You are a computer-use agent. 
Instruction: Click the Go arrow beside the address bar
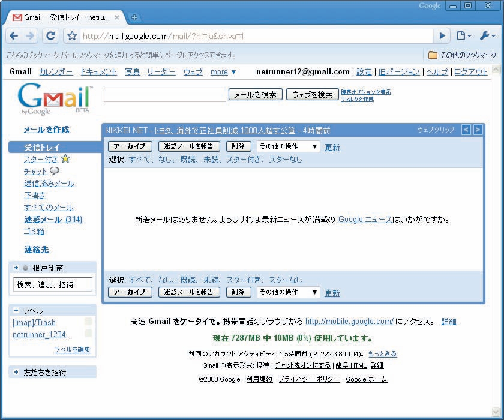coord(442,35)
